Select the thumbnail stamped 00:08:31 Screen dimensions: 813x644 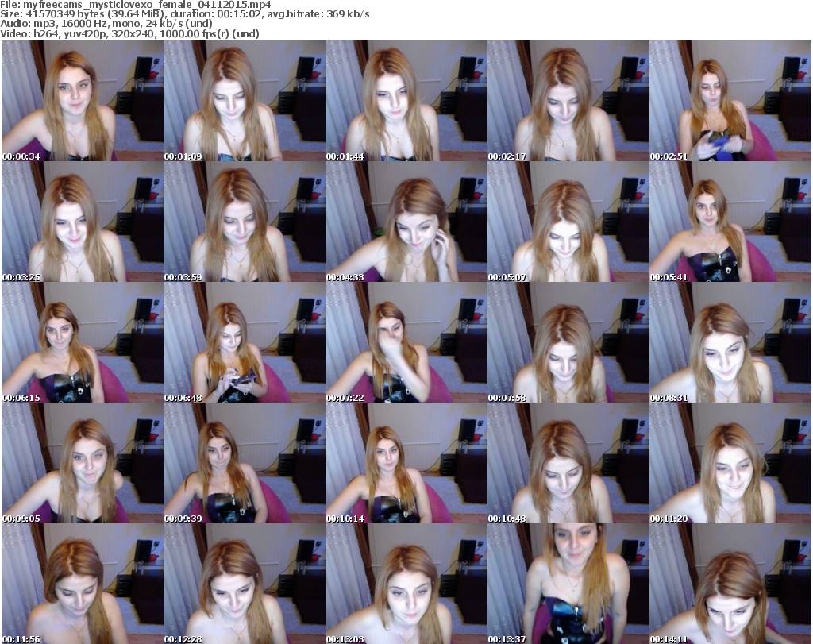[730, 343]
